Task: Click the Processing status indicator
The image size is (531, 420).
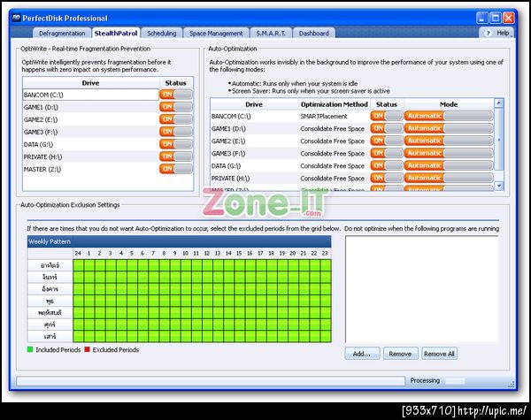Action: coord(437,381)
